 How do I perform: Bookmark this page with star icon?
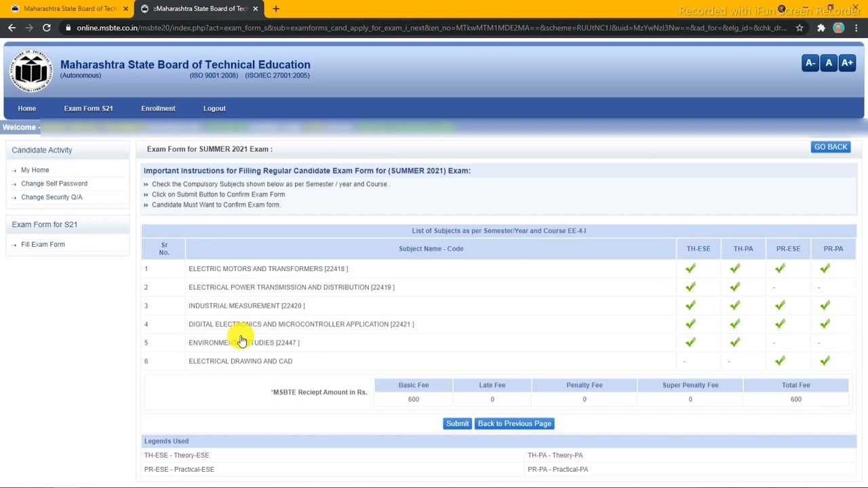click(800, 28)
